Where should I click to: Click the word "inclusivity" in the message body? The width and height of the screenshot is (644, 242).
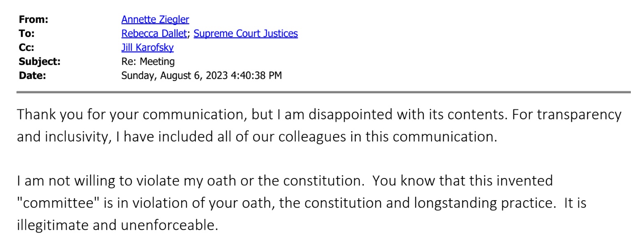76,137
